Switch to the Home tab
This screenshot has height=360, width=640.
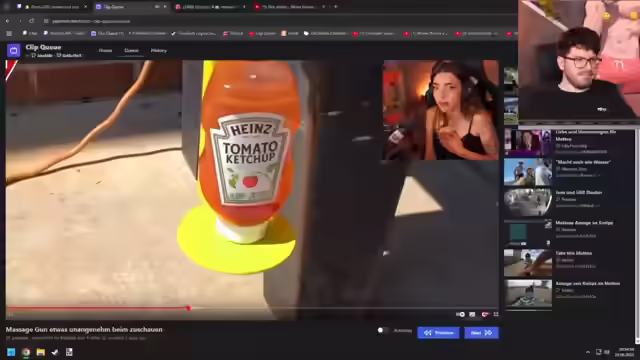[105, 51]
